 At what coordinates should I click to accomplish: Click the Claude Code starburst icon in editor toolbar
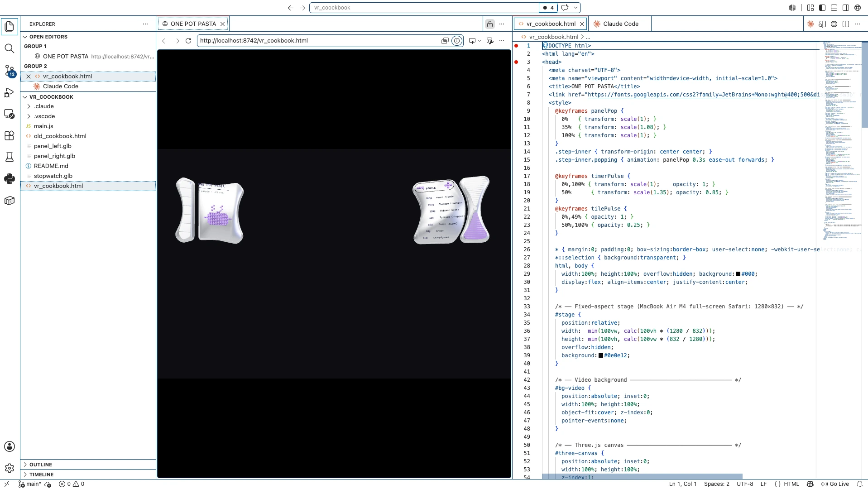[x=810, y=24]
